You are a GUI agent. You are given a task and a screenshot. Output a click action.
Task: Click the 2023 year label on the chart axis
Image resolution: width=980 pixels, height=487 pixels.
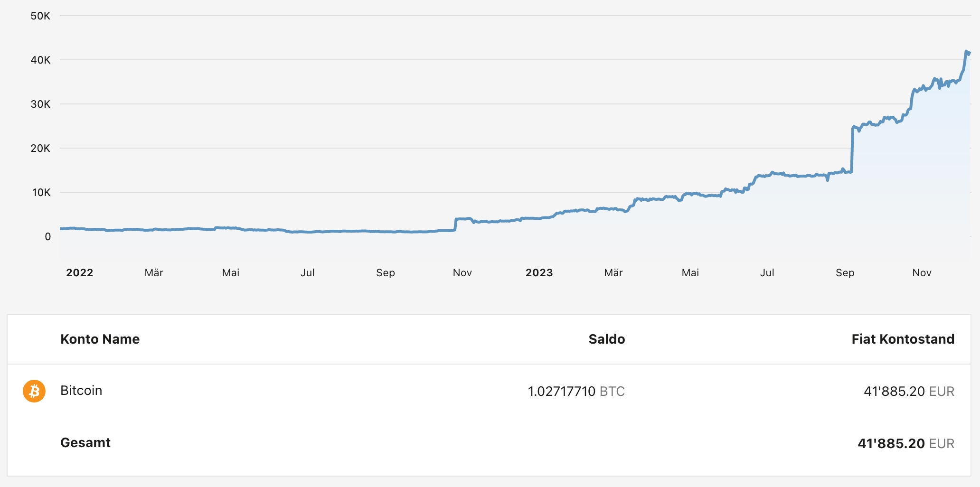[x=539, y=272]
